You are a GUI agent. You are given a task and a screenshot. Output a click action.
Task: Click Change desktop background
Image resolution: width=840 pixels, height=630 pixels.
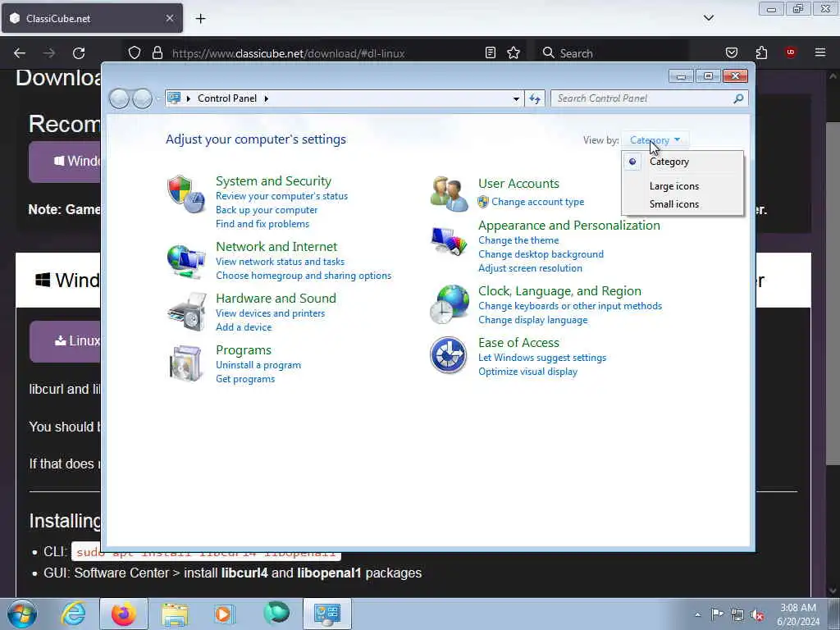(x=541, y=254)
